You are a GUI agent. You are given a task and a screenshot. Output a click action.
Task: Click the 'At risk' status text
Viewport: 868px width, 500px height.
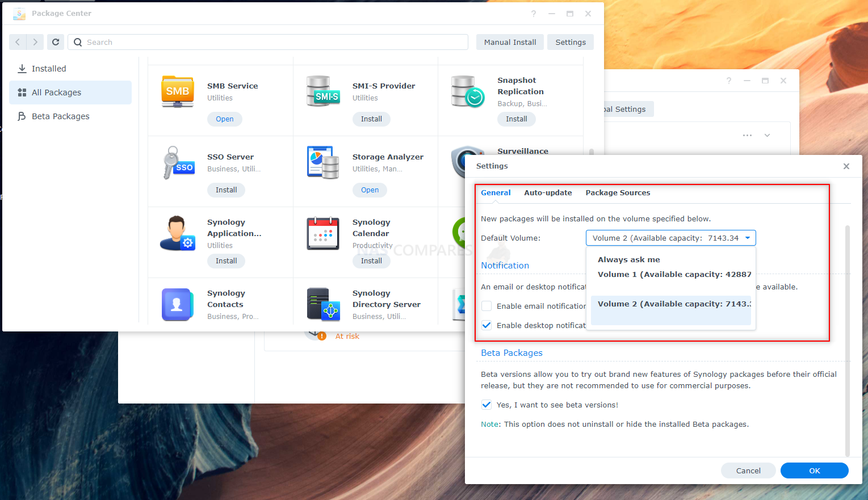347,336
